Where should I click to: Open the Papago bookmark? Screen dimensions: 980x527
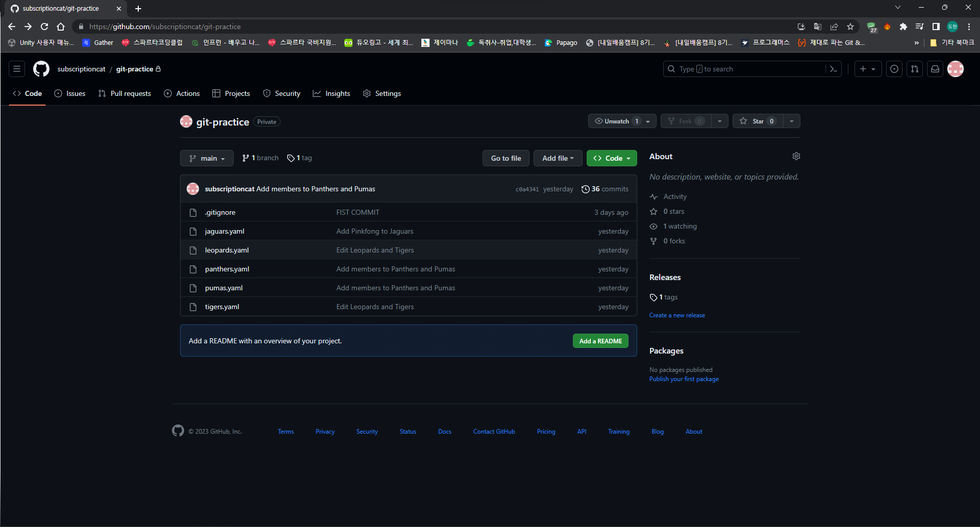tap(561, 43)
